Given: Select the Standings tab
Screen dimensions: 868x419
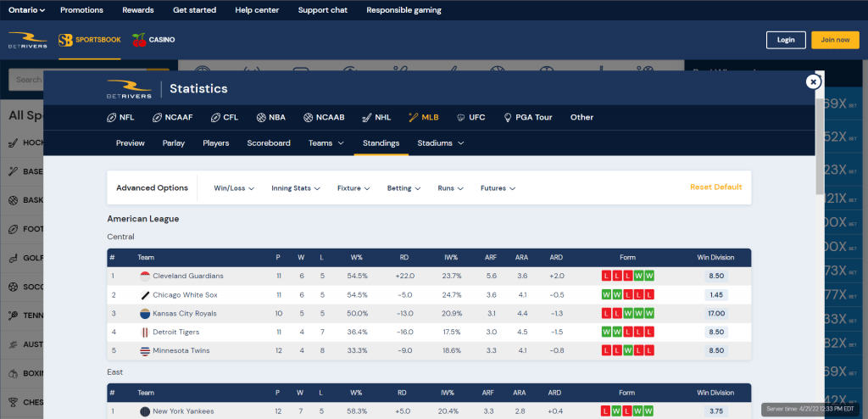Looking at the screenshot, I should [381, 143].
